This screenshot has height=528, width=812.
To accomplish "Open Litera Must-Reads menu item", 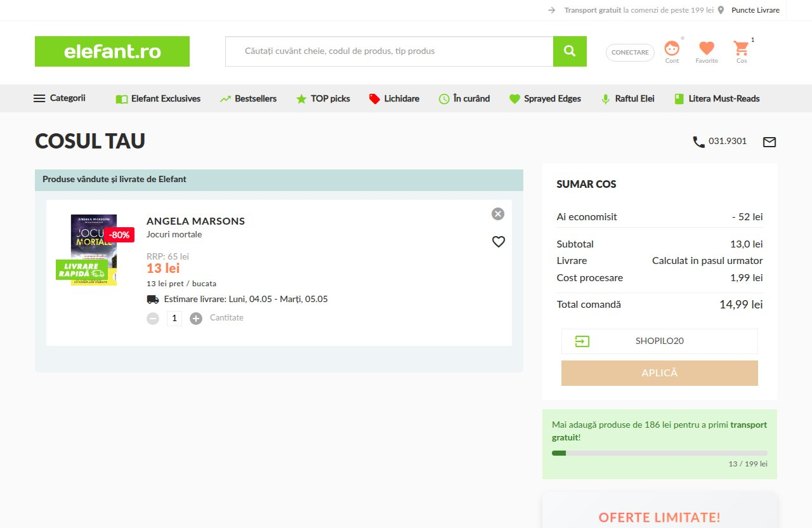I will (717, 99).
